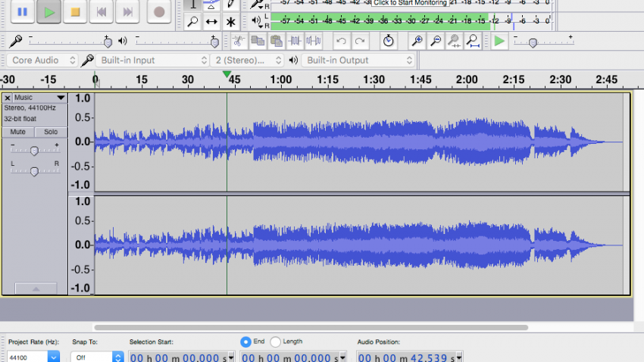
Task: Open Selection Start time format menu
Action: click(x=231, y=357)
